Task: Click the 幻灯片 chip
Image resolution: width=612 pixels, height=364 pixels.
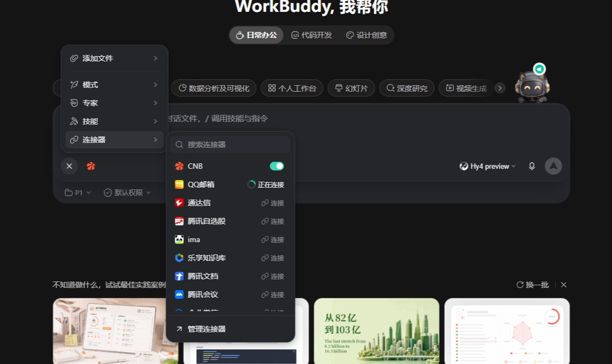Action: click(x=351, y=88)
